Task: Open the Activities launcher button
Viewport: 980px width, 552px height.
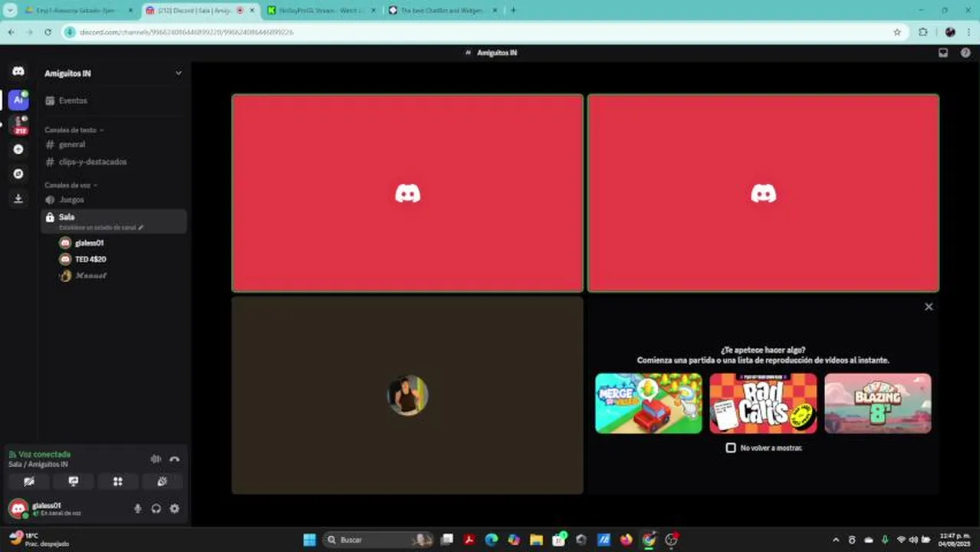Action: [118, 481]
